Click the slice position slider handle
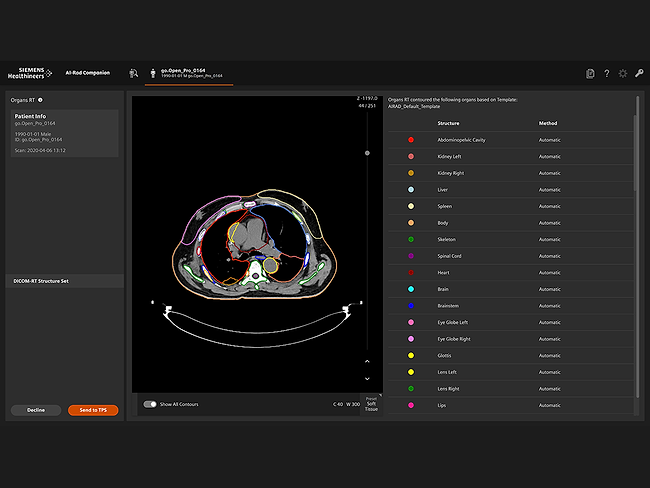The image size is (650, 488). (x=367, y=153)
